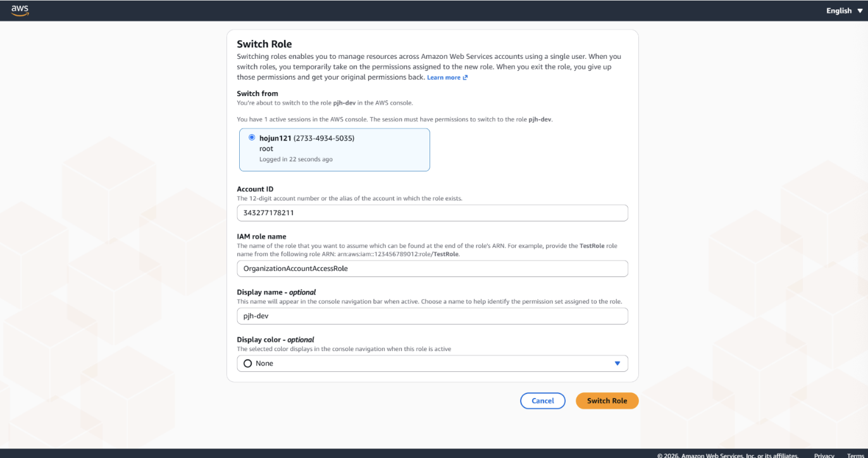Click the external-link icon beside Learn more

point(466,78)
